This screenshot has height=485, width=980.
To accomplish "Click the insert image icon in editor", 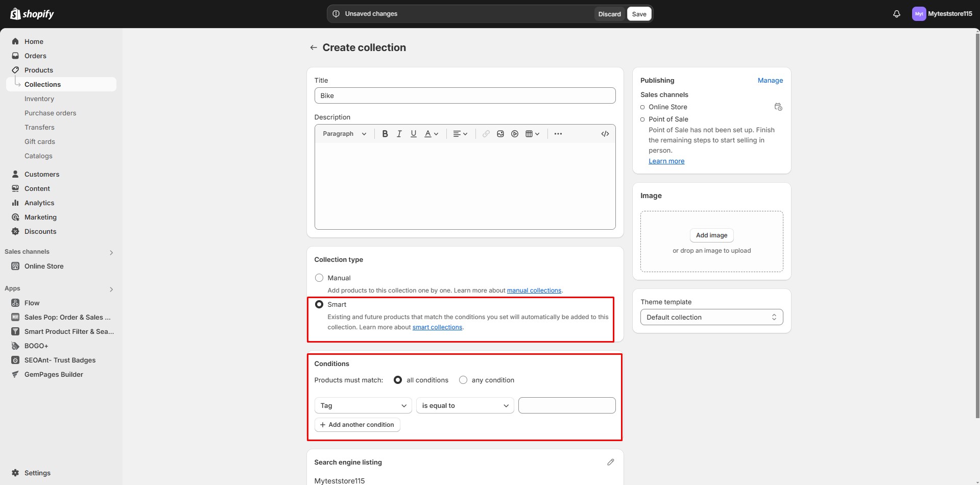I will [500, 134].
